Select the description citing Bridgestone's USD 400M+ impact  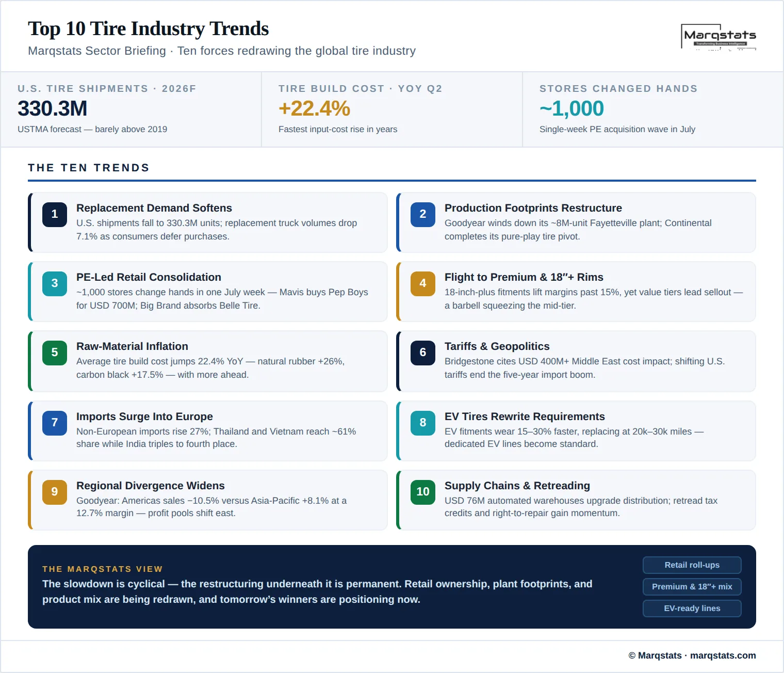pos(585,368)
